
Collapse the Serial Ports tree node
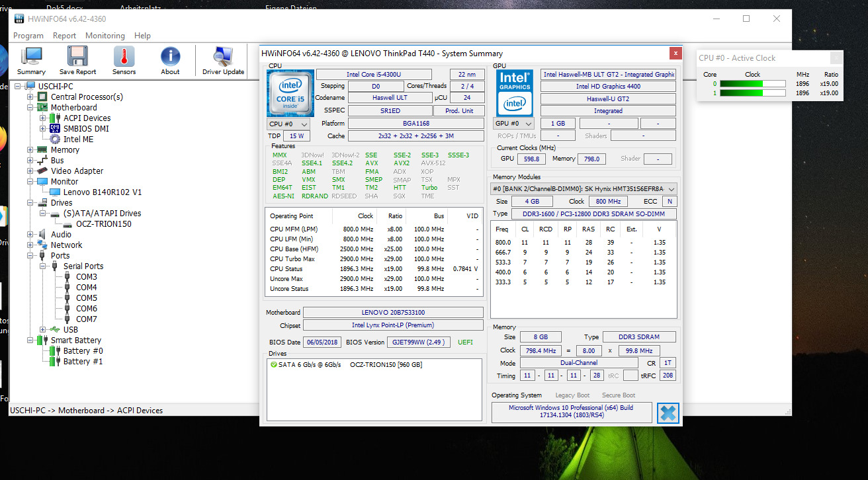[x=42, y=266]
